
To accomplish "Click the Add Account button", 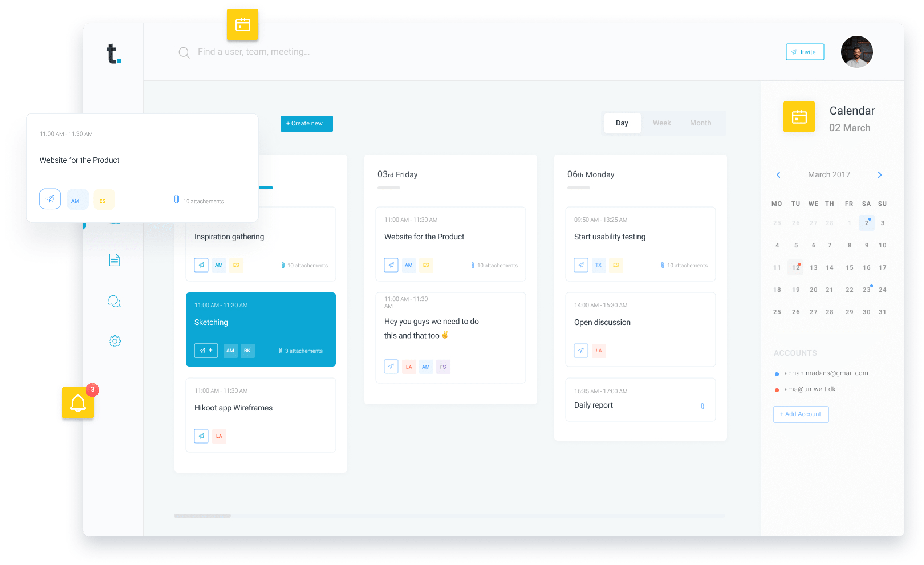I will pos(801,414).
